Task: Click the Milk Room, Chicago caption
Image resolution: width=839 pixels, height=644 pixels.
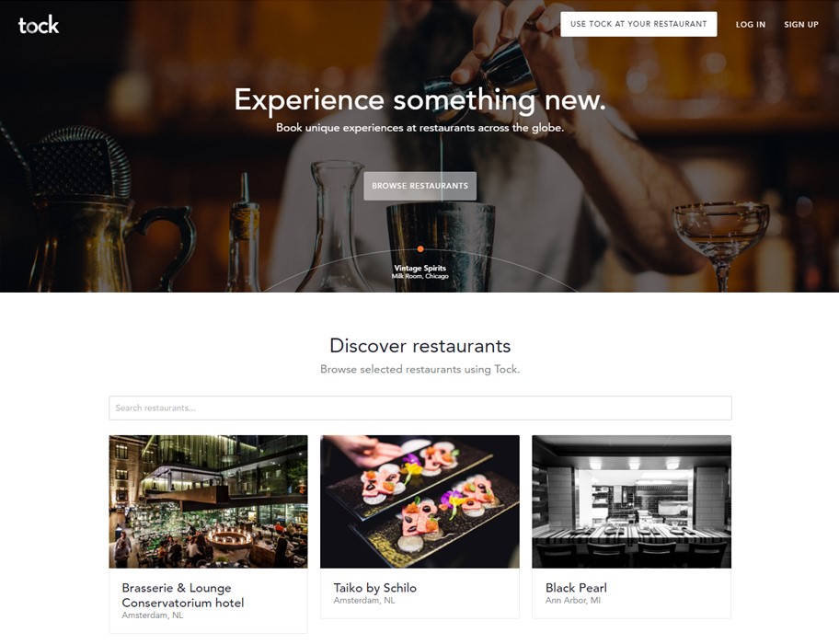Action: [x=420, y=276]
